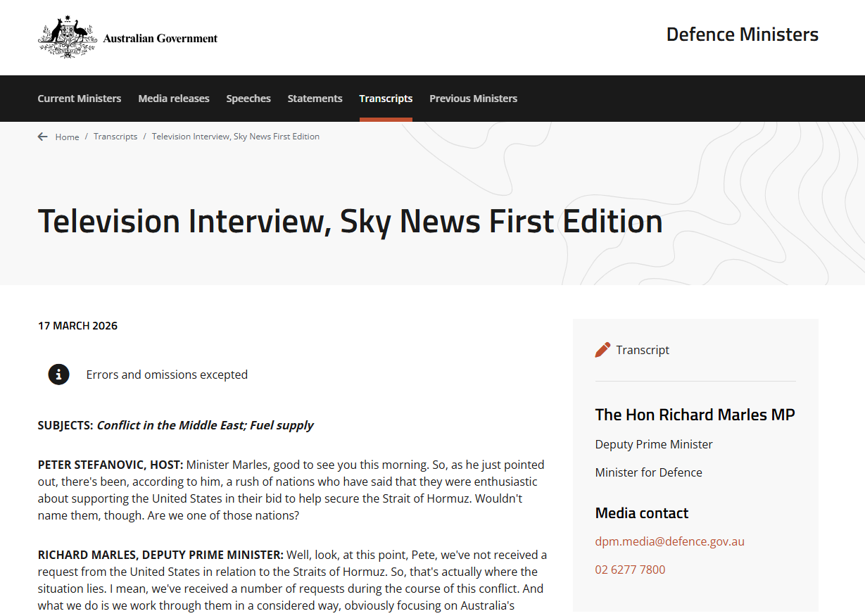Click the pencil icon next to Transcript

[x=602, y=350]
